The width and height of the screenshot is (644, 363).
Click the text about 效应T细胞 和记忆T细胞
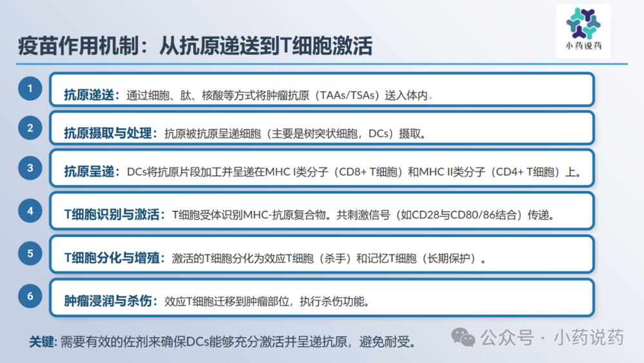click(x=329, y=258)
